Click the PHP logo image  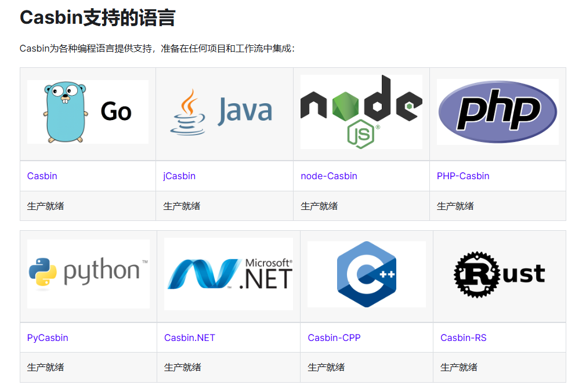pyautogui.click(x=497, y=111)
